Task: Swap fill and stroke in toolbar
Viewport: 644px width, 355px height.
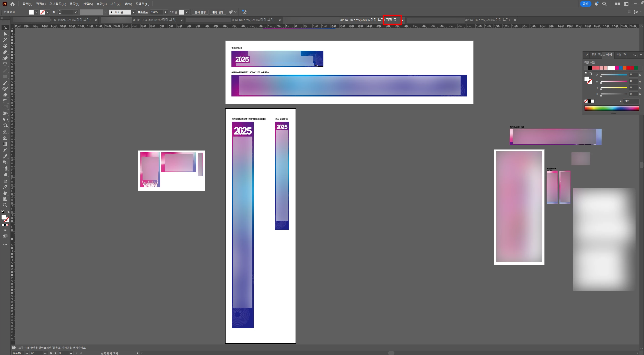Action: click(x=8, y=212)
